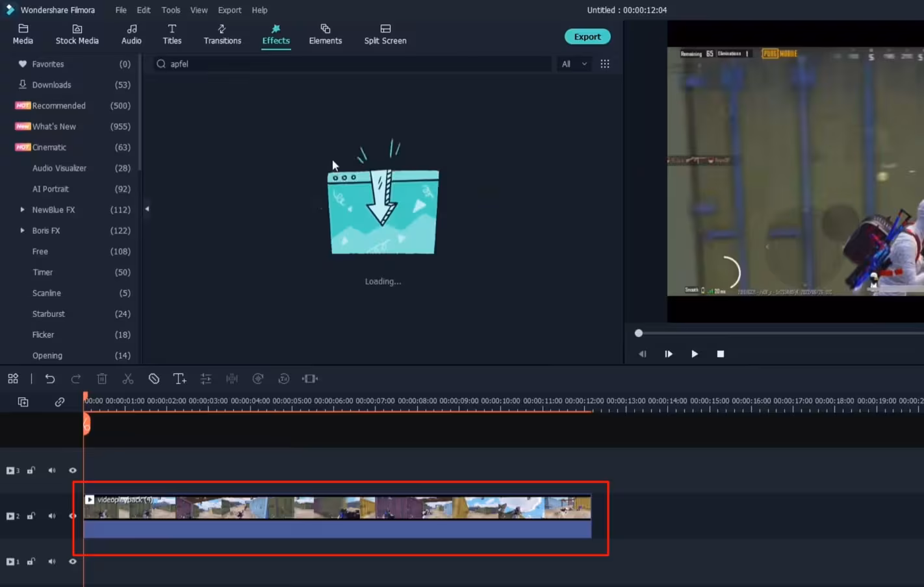The image size is (924, 587).
Task: Click the film-frame icon at toolbar end
Action: click(310, 379)
